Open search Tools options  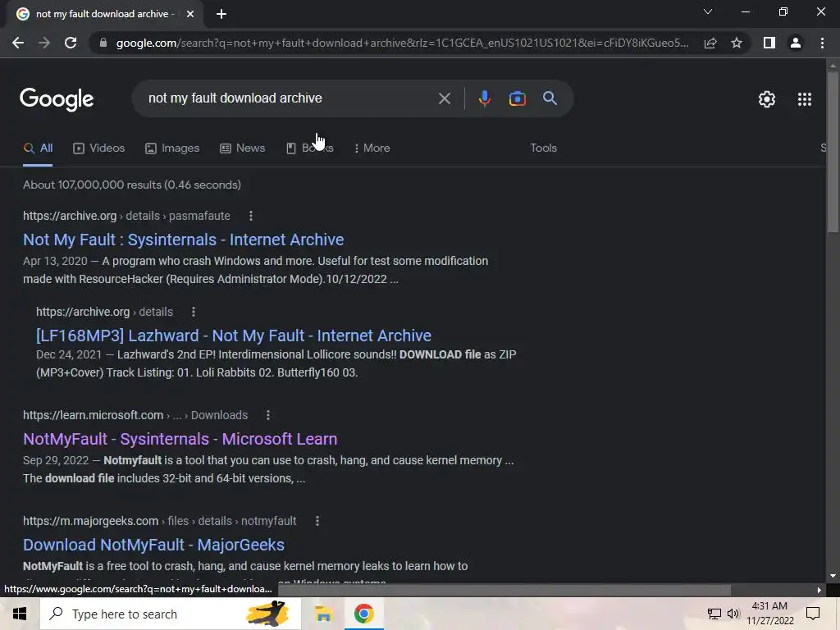pyautogui.click(x=543, y=148)
